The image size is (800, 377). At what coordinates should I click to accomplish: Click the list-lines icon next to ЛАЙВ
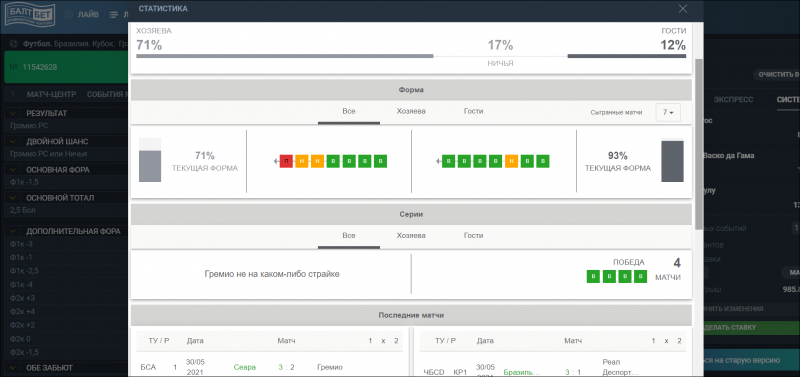click(x=113, y=15)
